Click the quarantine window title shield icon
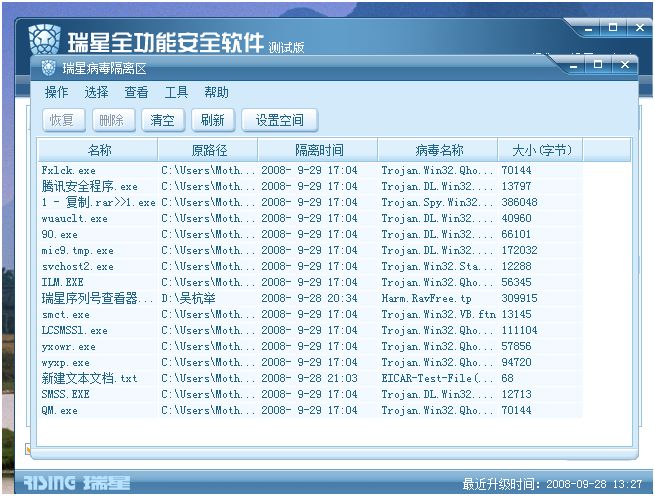This screenshot has height=496, width=655. coord(48,68)
